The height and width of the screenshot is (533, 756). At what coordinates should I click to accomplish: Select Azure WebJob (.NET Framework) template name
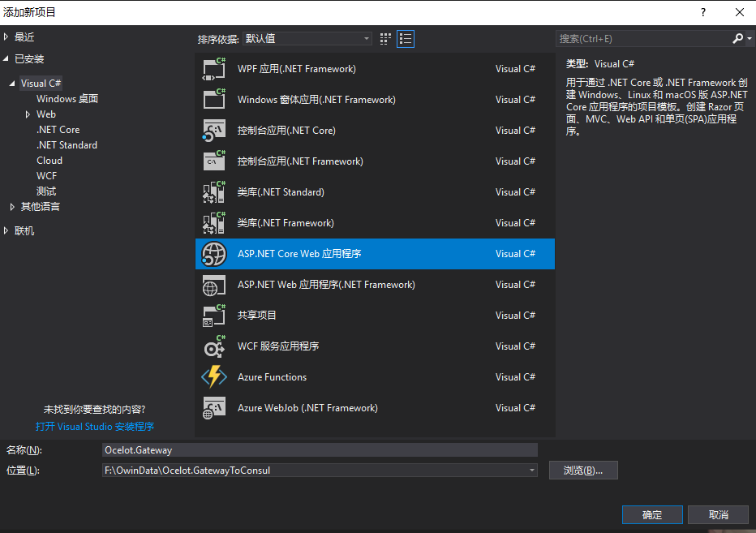(307, 408)
